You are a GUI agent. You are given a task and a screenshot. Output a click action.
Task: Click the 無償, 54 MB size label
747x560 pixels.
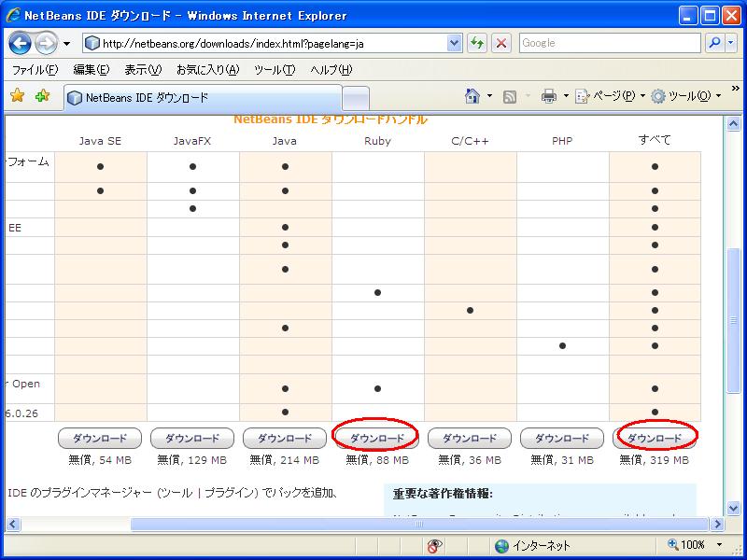tap(100, 460)
